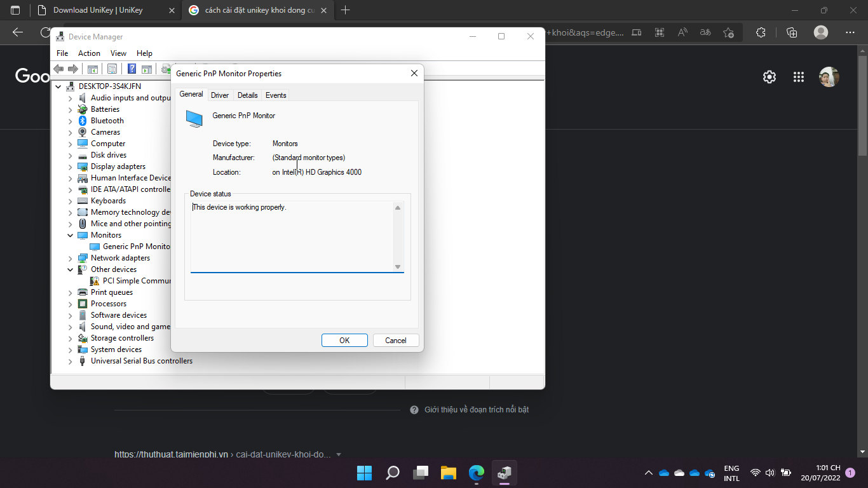Click the PCI Simple Communications warning icon
The width and height of the screenshot is (868, 488).
tap(95, 281)
